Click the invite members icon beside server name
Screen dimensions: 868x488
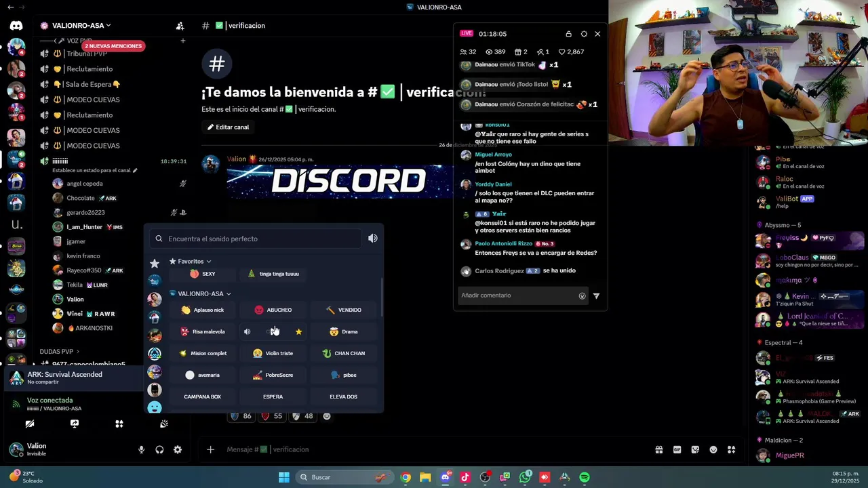[180, 26]
